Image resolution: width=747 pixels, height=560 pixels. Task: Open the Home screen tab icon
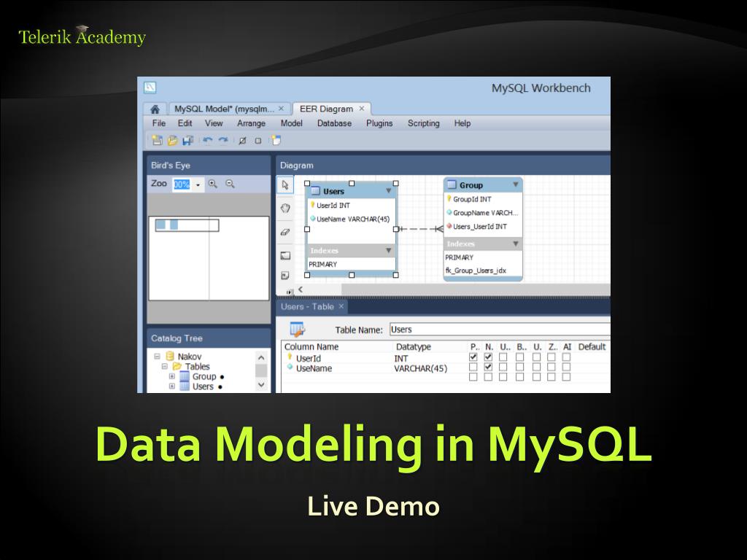(x=155, y=109)
